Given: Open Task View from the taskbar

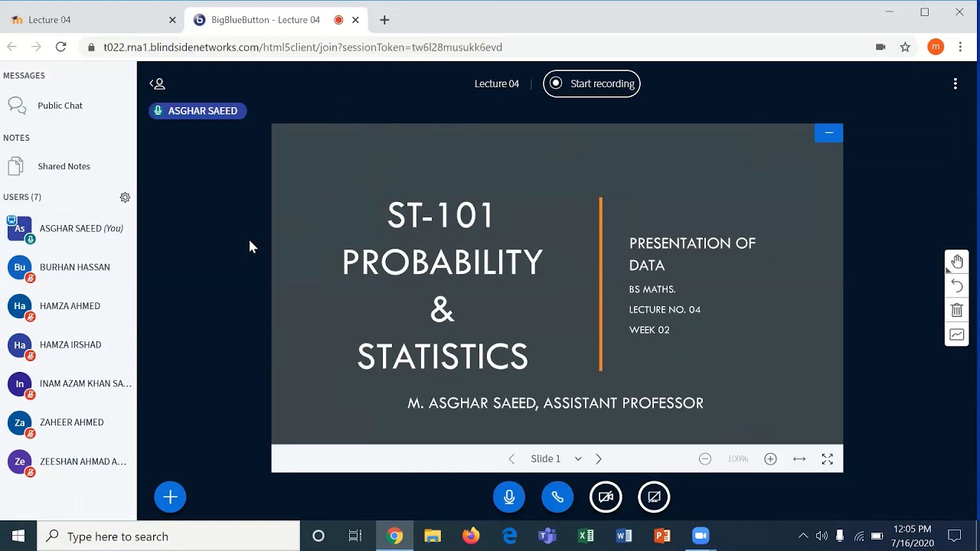Looking at the screenshot, I should coord(355,536).
